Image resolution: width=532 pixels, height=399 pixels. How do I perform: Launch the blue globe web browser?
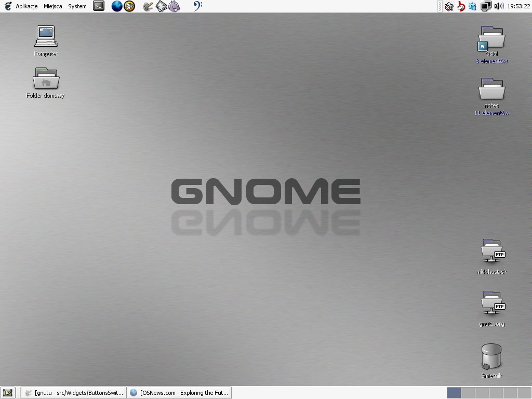117,6
